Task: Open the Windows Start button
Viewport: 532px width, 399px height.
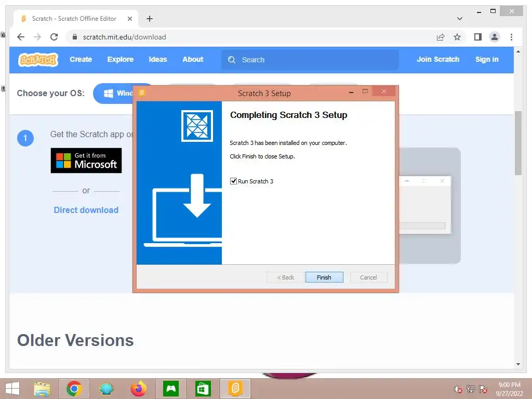Action: tap(12, 389)
